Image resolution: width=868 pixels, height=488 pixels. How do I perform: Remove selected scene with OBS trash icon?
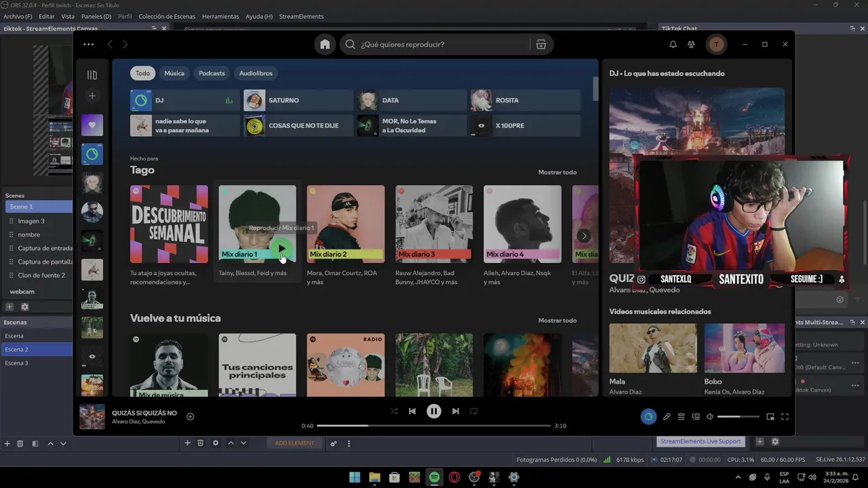tap(20, 443)
